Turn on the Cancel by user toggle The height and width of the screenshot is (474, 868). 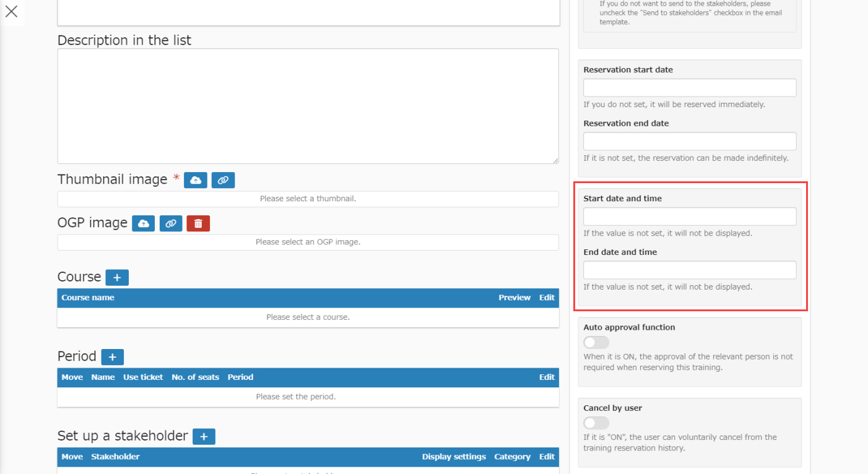point(596,423)
